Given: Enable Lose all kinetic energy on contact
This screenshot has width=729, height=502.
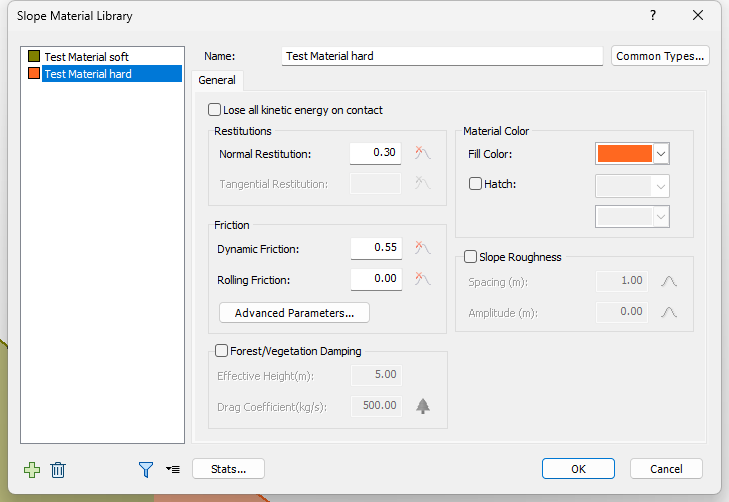Looking at the screenshot, I should [x=215, y=110].
